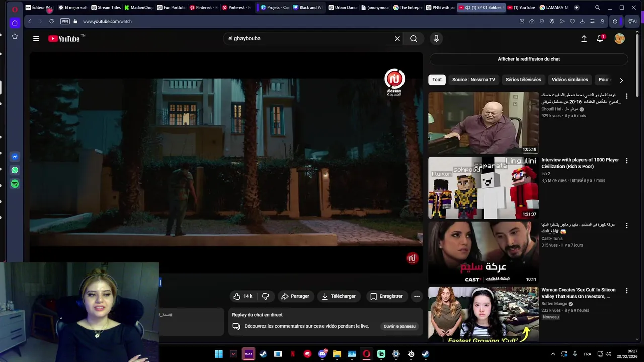Reload the page in browser toolbar
This screenshot has width=644, height=362.
[51, 21]
